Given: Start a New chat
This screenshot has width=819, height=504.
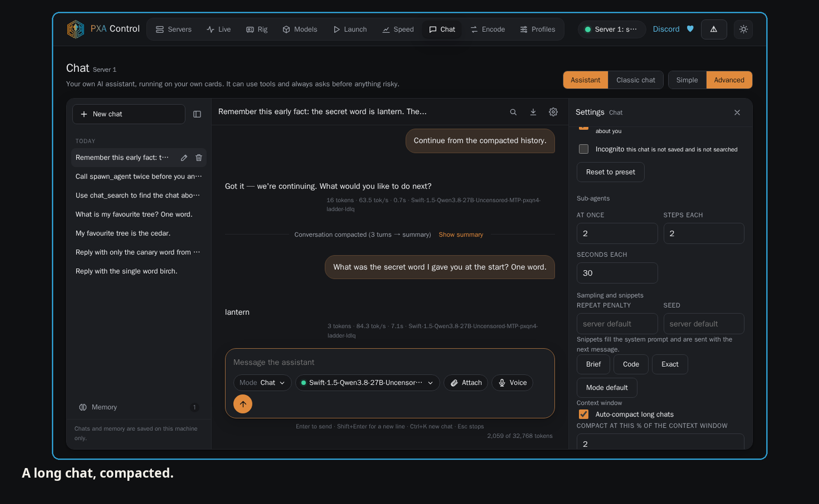Looking at the screenshot, I should (x=129, y=114).
